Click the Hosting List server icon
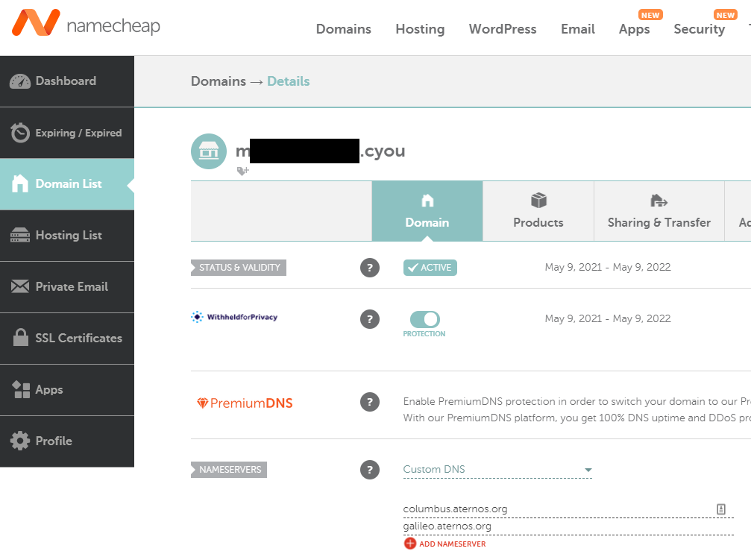Image resolution: width=751 pixels, height=560 pixels. tap(20, 235)
